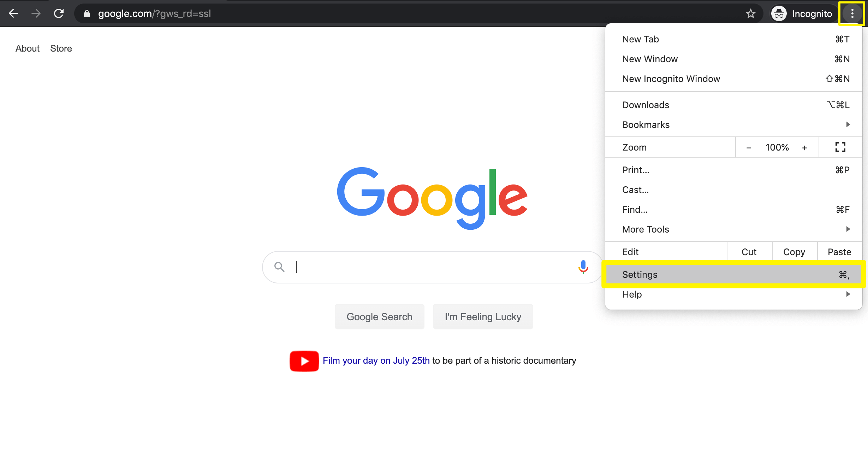868x475 pixels.
Task: Click inside the Google search field
Action: pos(388,267)
